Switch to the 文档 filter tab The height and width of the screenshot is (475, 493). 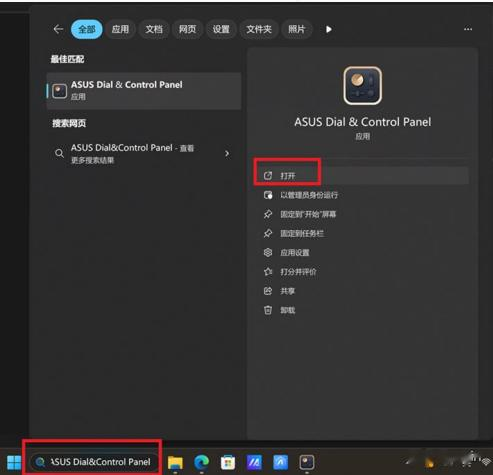[154, 29]
